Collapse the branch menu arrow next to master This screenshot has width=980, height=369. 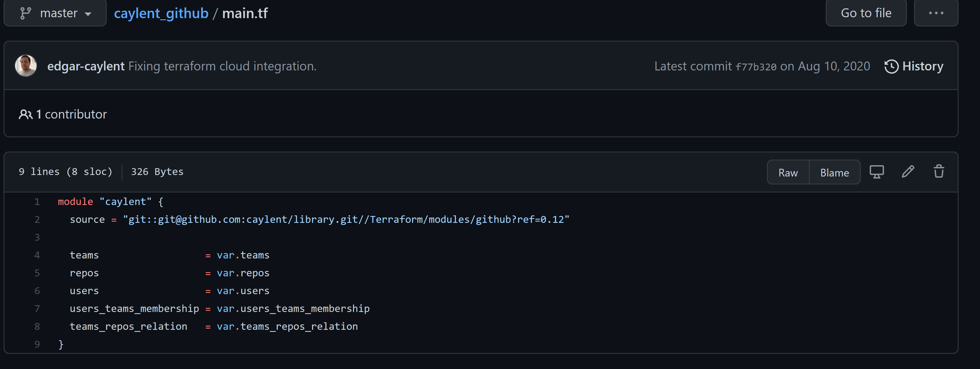pos(88,14)
